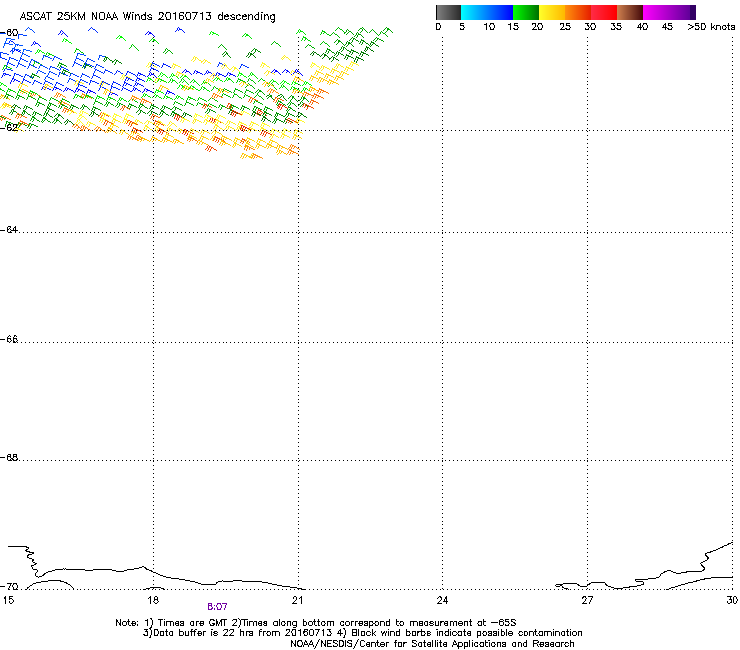Click the latitude label -68
Screen dimensions: 740x650
click(9, 457)
